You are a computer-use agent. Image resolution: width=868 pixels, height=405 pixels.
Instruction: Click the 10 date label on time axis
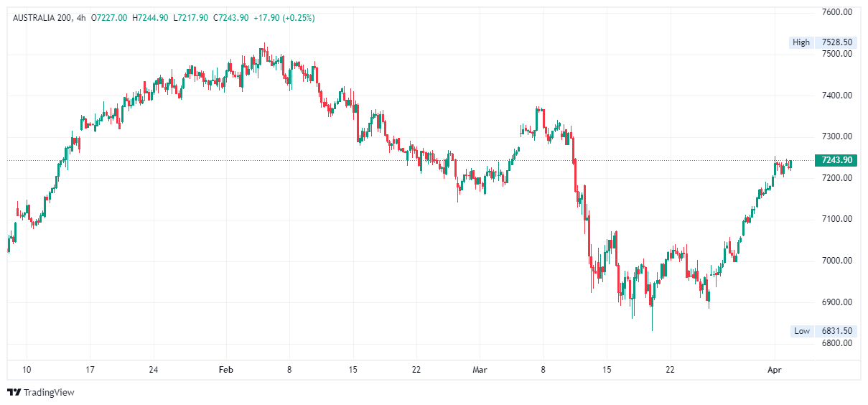click(x=27, y=370)
